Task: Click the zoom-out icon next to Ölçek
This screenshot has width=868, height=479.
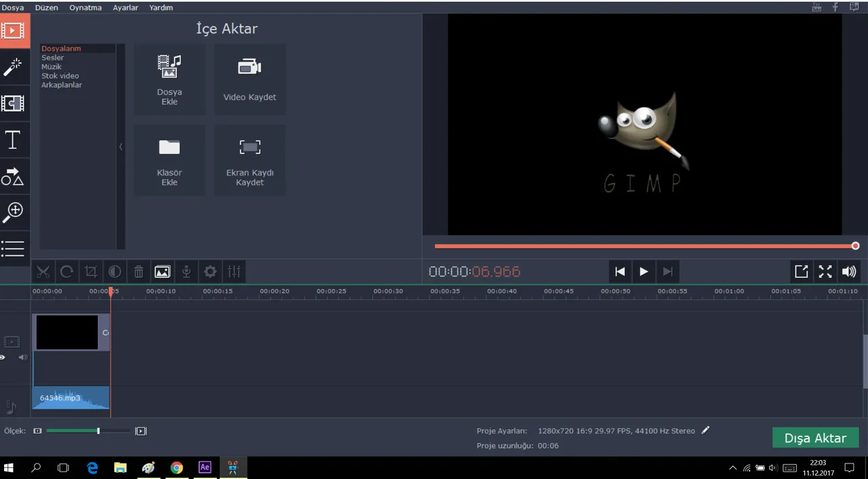Action: [38, 431]
